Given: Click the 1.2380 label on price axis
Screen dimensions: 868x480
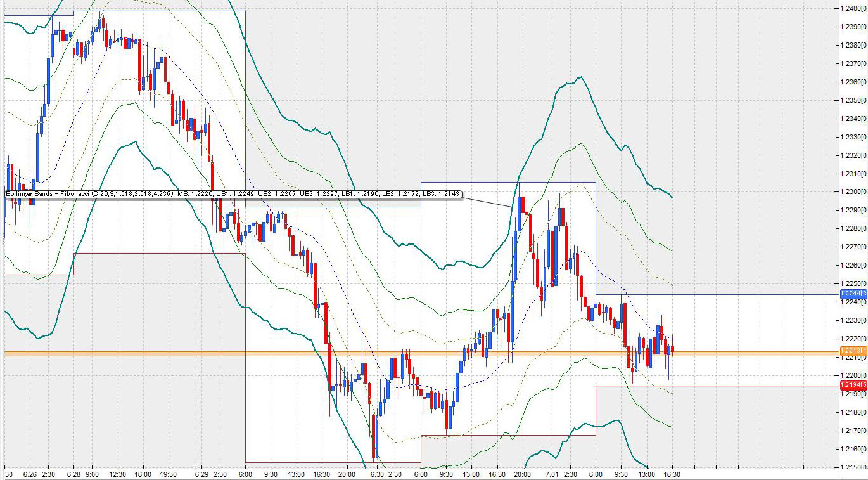Looking at the screenshot, I should point(853,45).
